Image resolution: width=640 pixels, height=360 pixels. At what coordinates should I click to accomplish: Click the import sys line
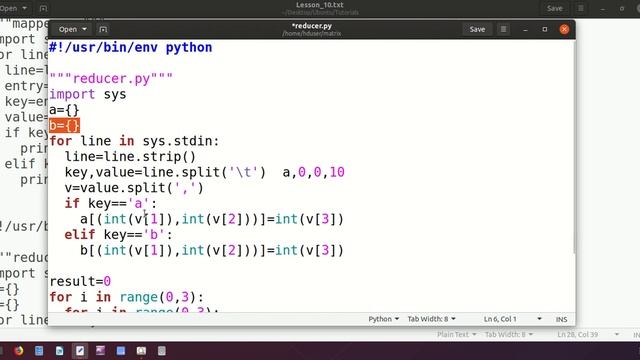[88, 94]
